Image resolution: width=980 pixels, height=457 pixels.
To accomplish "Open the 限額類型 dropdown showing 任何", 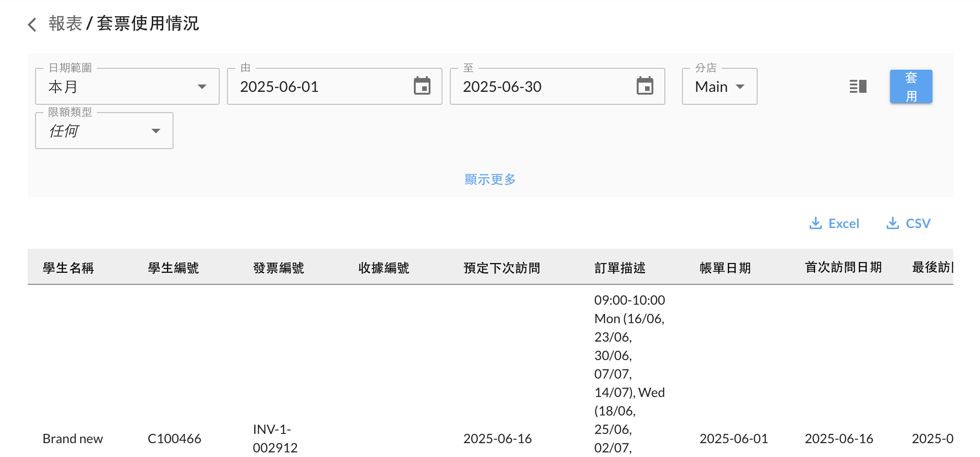I will (104, 131).
